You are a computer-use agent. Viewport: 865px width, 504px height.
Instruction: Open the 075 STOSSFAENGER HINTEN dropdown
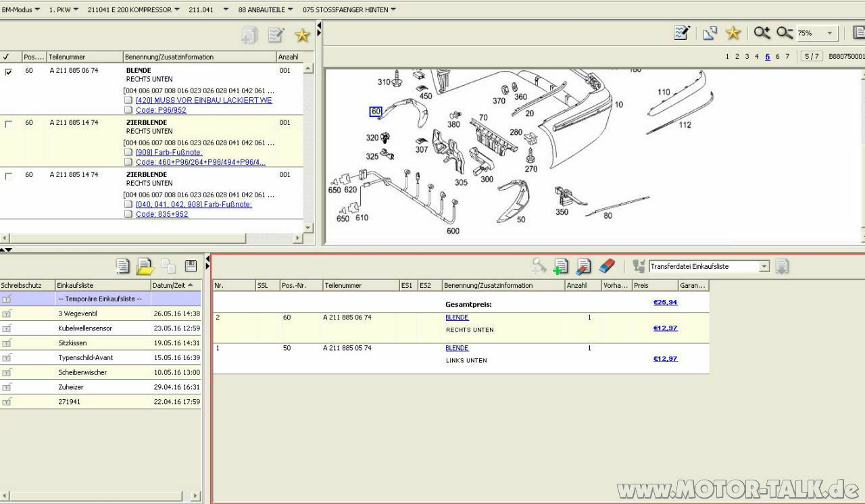click(349, 10)
